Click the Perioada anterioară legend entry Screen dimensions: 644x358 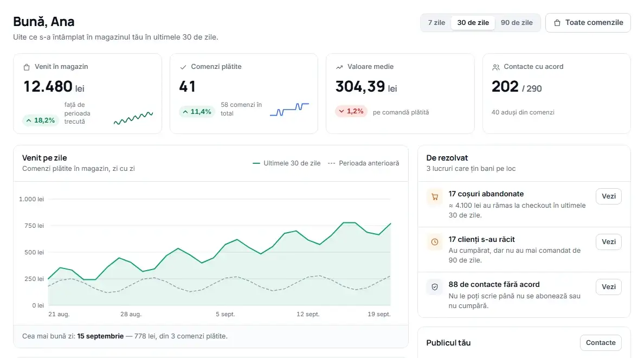point(364,163)
